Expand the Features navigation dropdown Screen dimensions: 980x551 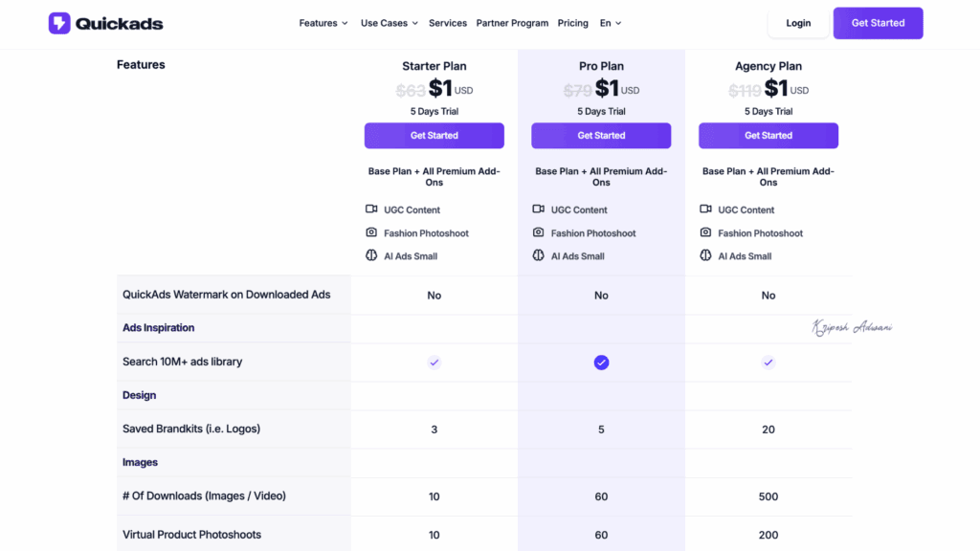(323, 22)
